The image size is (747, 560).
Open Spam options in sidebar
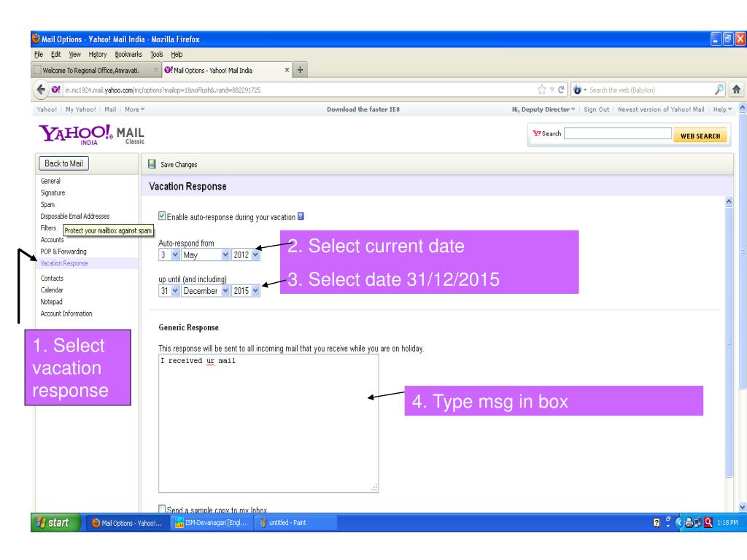pyautogui.click(x=47, y=205)
